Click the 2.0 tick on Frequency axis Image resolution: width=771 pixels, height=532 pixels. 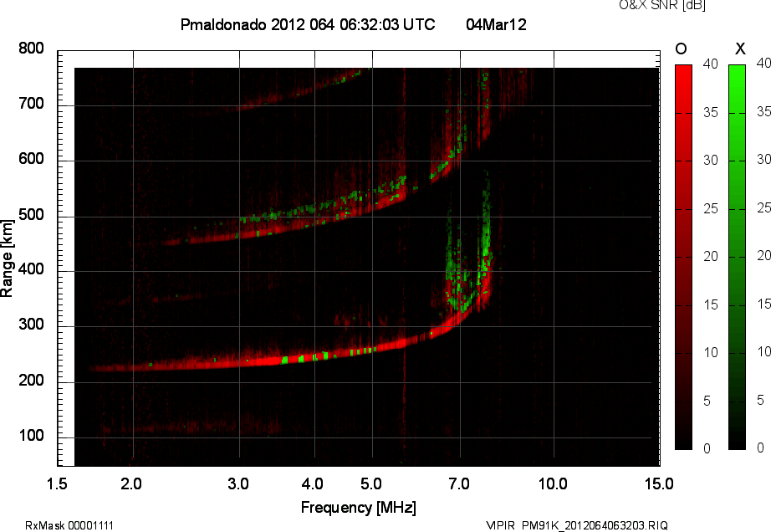(131, 484)
